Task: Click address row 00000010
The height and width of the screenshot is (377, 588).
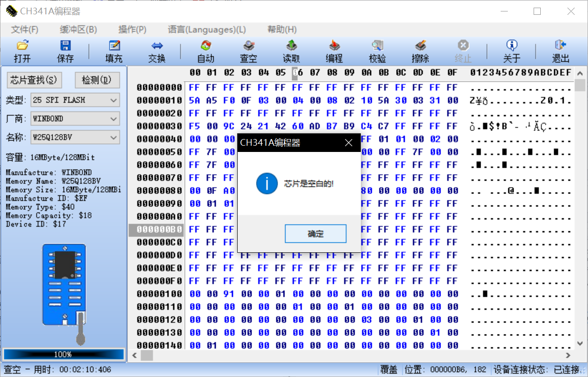Action: [x=159, y=100]
